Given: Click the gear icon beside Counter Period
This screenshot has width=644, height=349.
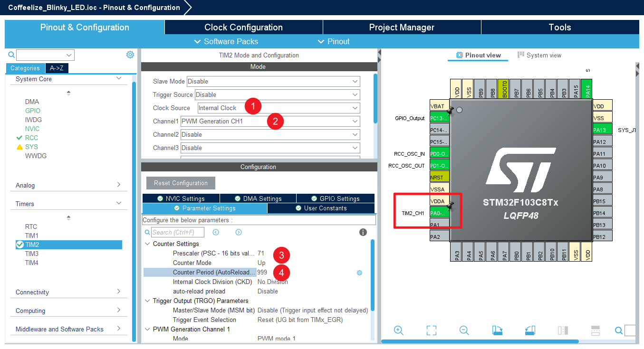Looking at the screenshot, I should 359,273.
